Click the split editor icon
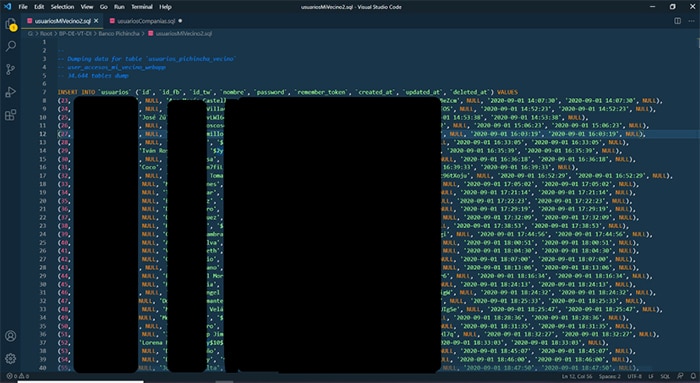This screenshot has width=700, height=383. [677, 21]
